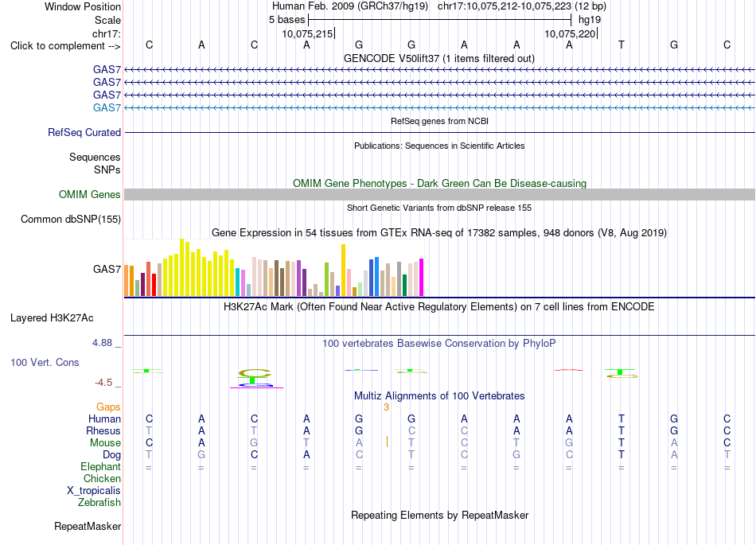
Task: Click the orange insertion bar in Mouse row
Action: click(387, 442)
